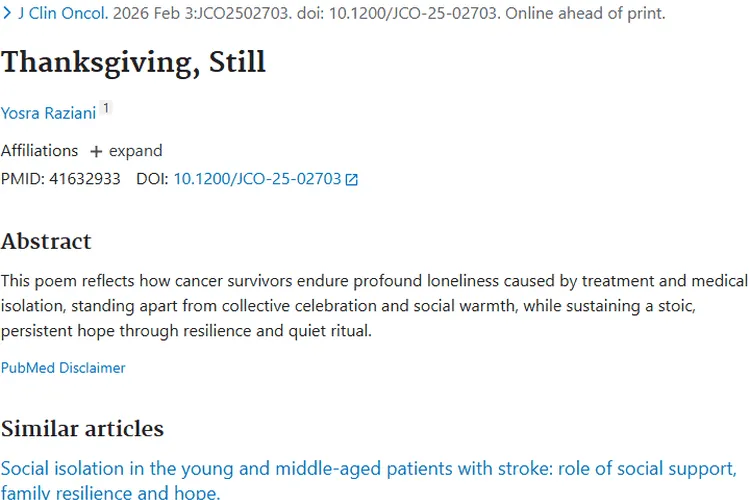Click the chevron before J Clin Oncol
The height and width of the screenshot is (500, 750).
8,14
